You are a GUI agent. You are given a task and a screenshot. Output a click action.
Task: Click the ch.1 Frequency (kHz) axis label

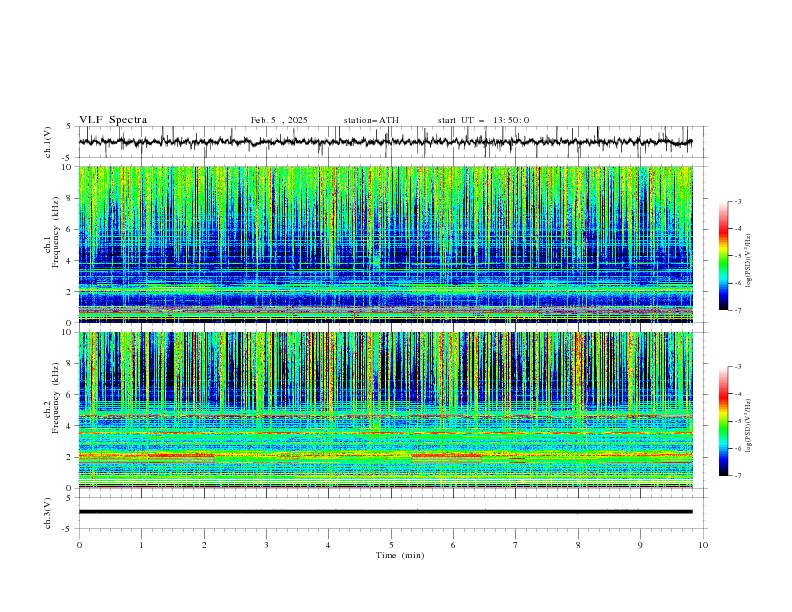pyautogui.click(x=52, y=230)
